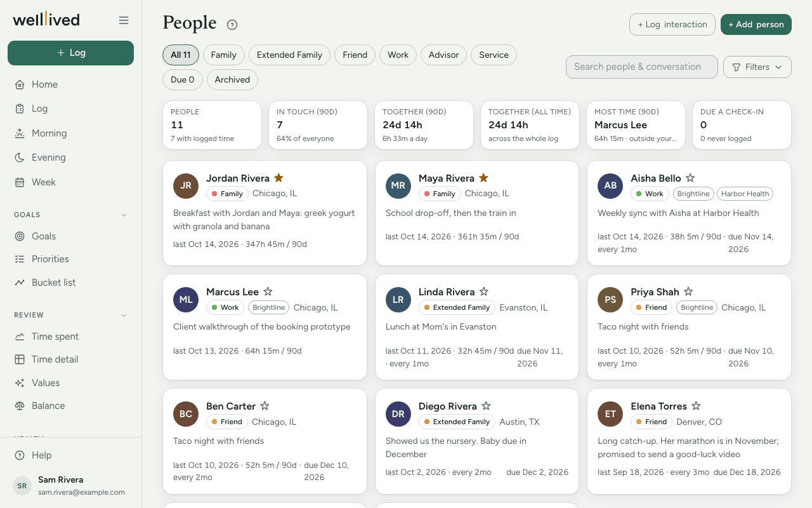The width and height of the screenshot is (812, 508).
Task: Star Ben Carter as a favorite
Action: point(265,406)
